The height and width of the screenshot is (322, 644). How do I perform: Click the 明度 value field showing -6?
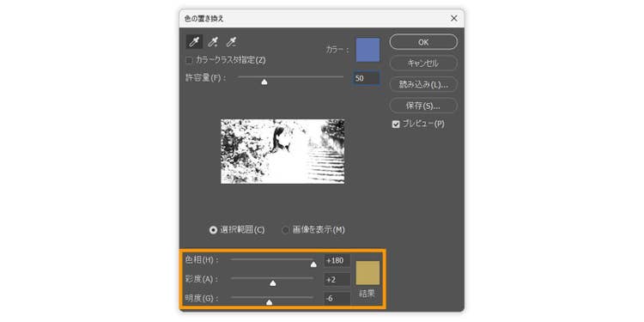(337, 298)
